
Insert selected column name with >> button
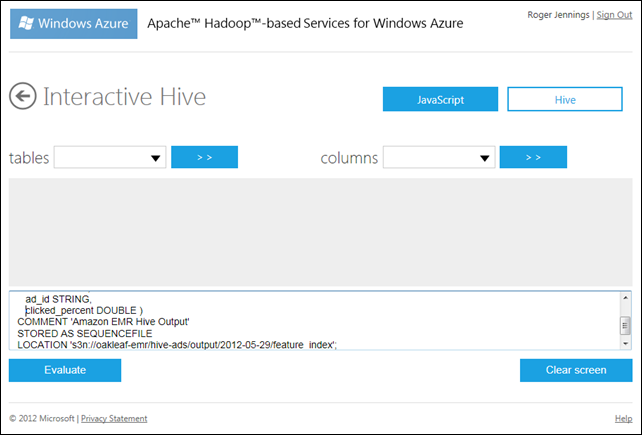pos(533,157)
